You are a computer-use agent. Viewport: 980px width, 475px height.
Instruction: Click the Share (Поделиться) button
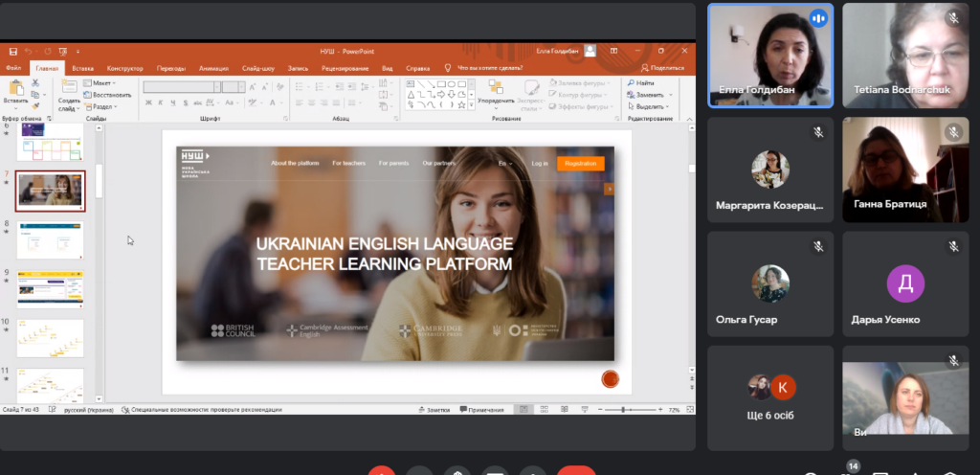660,68
